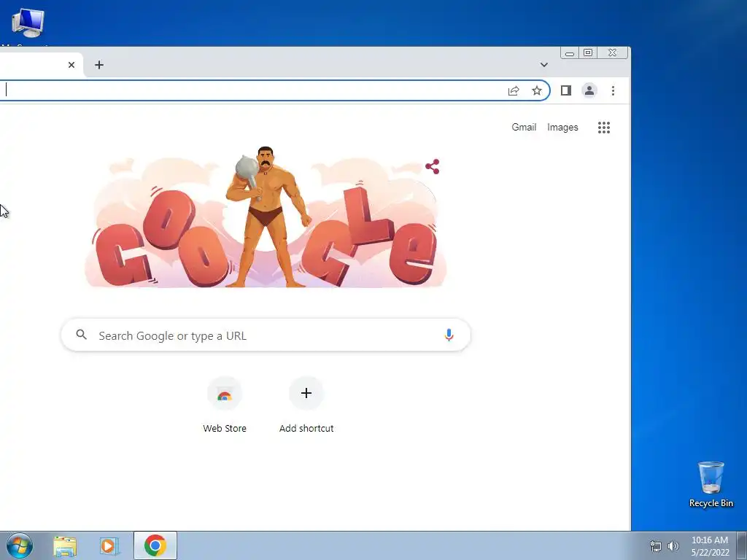Launch Windows Media Player from taskbar

(109, 546)
